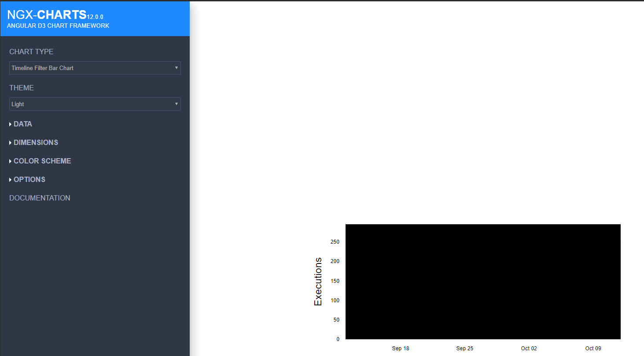Screen dimensions: 644x356
Task: Click the DATA disclosure triangle
Action: [10, 124]
